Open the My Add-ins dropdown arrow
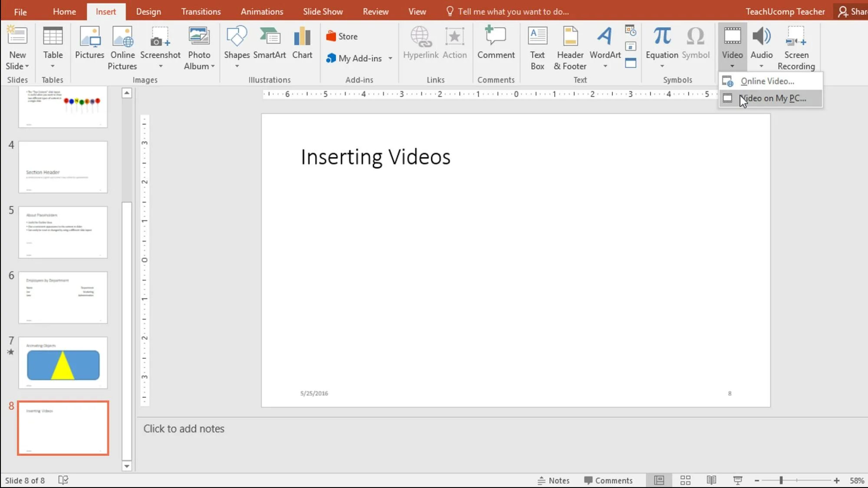Image resolution: width=868 pixels, height=488 pixels. pos(390,58)
